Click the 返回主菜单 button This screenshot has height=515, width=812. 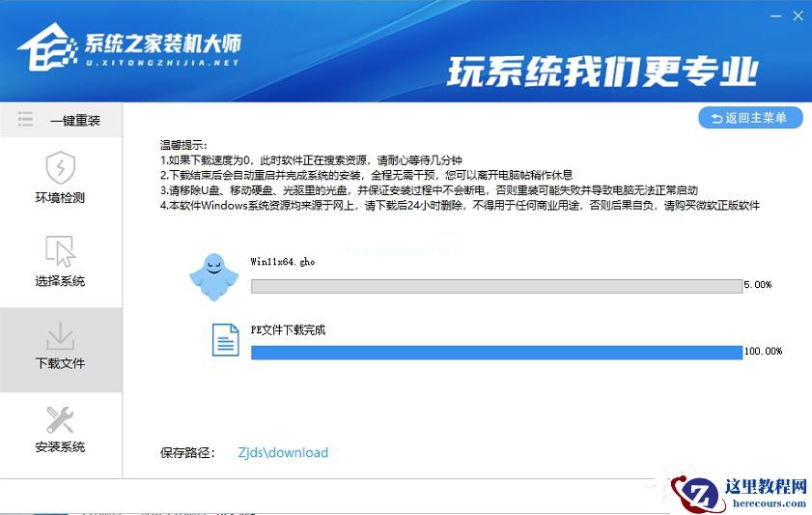click(750, 118)
